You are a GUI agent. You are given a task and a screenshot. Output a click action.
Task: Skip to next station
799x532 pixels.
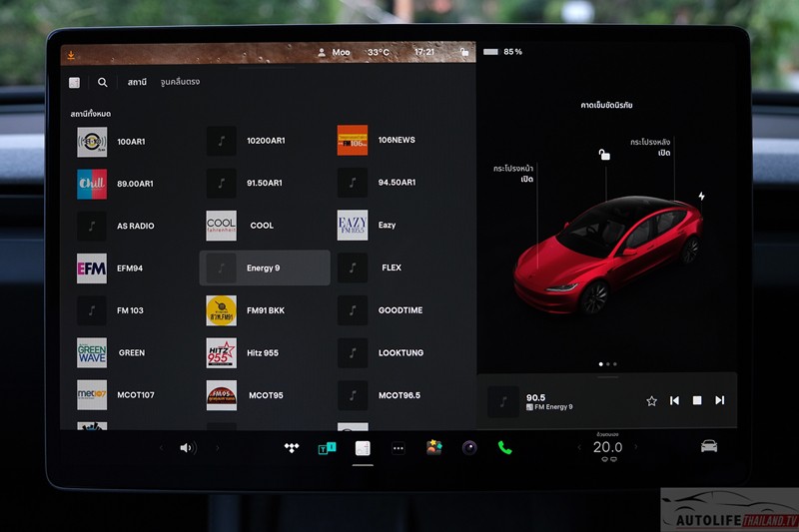pos(719,400)
